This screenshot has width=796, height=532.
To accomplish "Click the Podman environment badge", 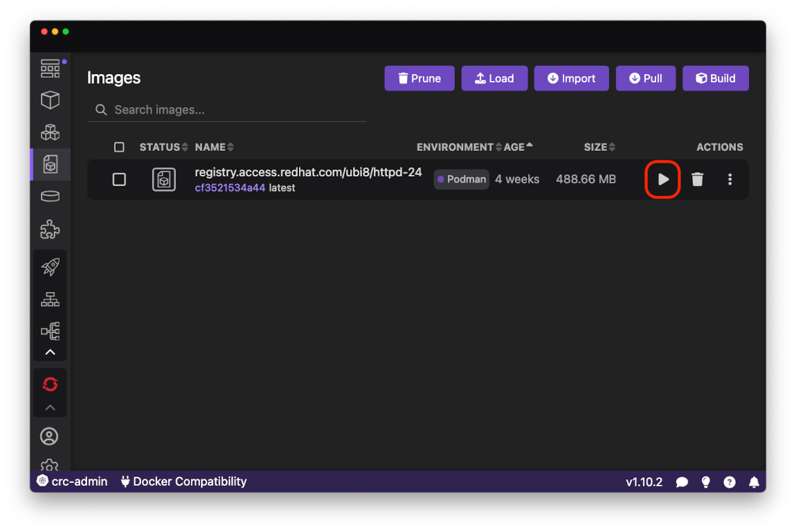I will tap(462, 179).
